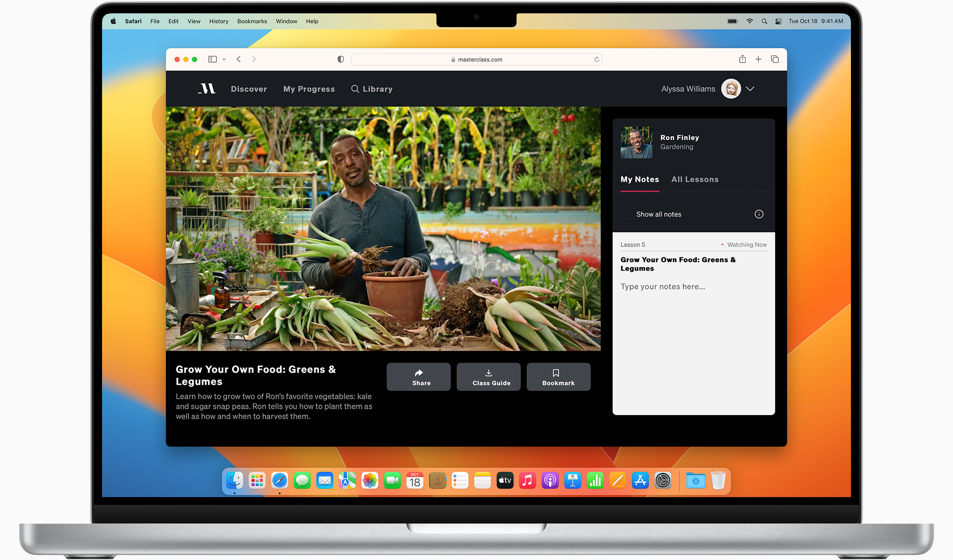This screenshot has height=560, width=953.
Task: Select the My Notes tab
Action: pyautogui.click(x=639, y=179)
